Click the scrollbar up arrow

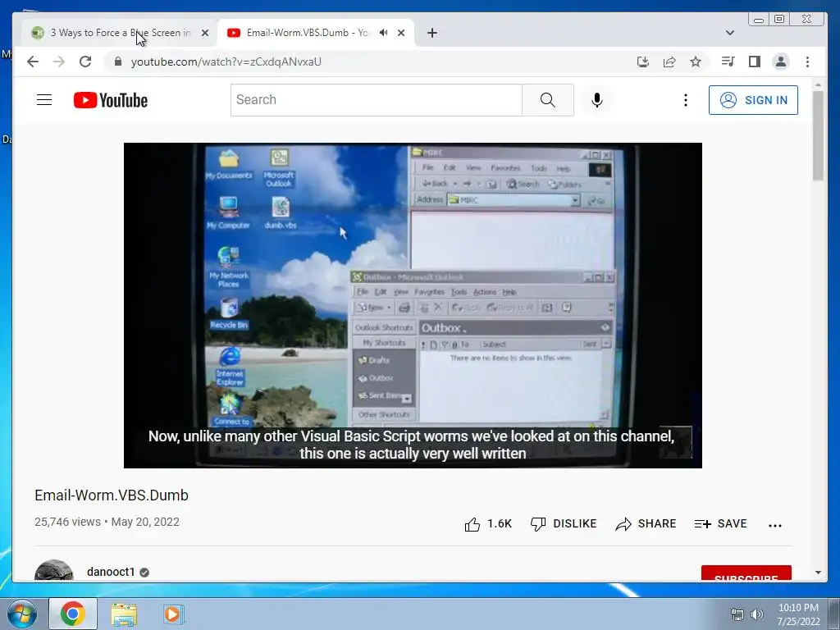(818, 84)
